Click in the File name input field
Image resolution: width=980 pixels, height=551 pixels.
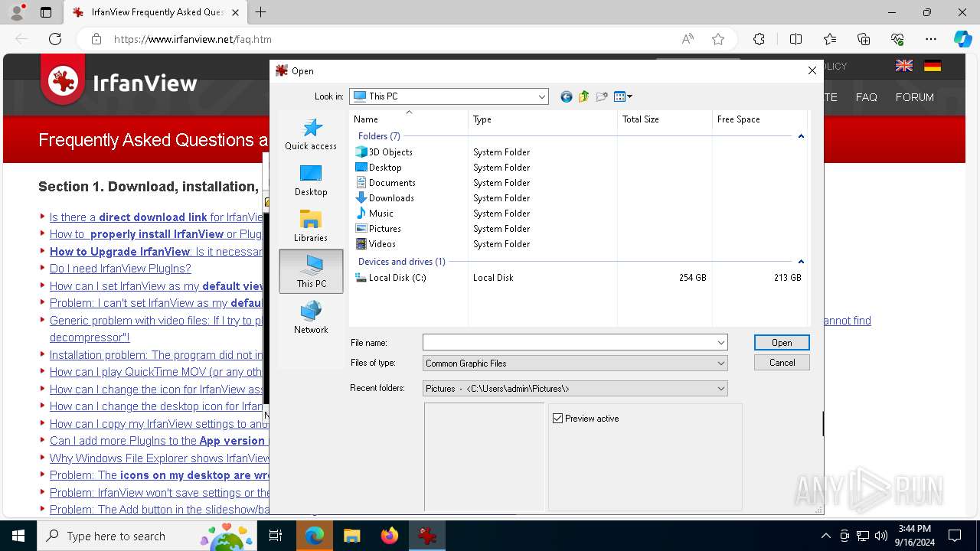(x=568, y=343)
